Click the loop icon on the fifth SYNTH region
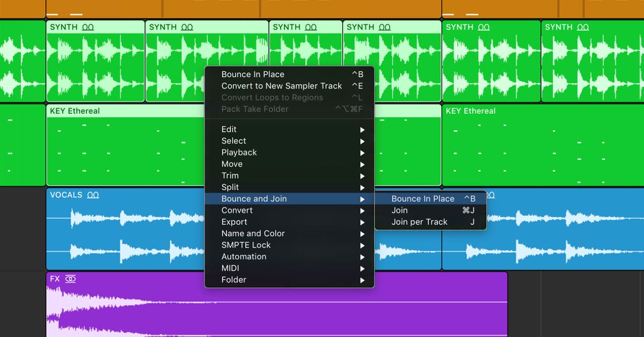The height and width of the screenshot is (337, 644). click(x=484, y=27)
